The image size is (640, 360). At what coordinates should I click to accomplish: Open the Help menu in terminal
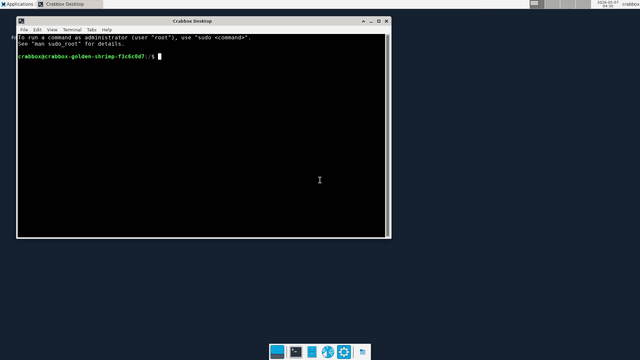(107, 30)
